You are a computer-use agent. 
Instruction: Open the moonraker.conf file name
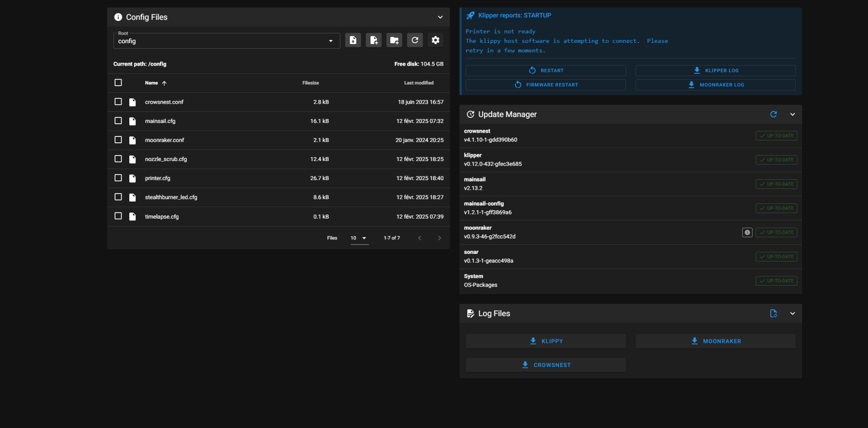coord(164,140)
